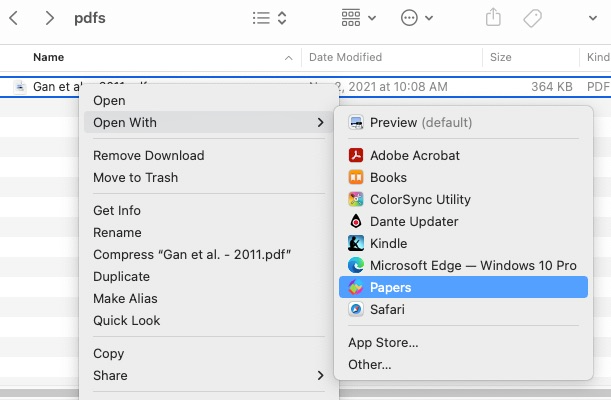Screen dimensions: 611x400
Task: Click App Store… in the submenu
Action: point(383,342)
